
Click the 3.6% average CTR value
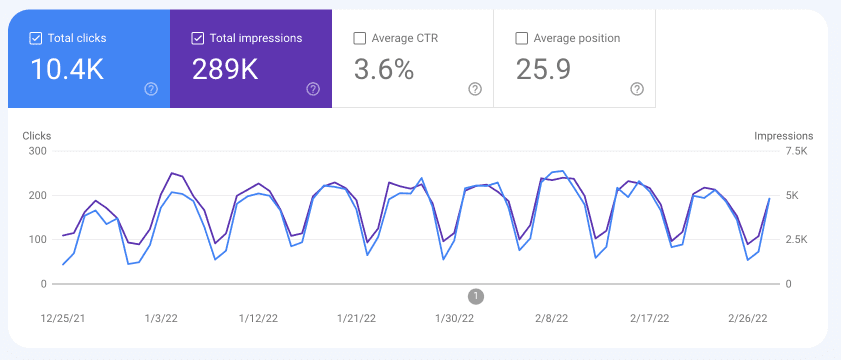pyautogui.click(x=384, y=69)
